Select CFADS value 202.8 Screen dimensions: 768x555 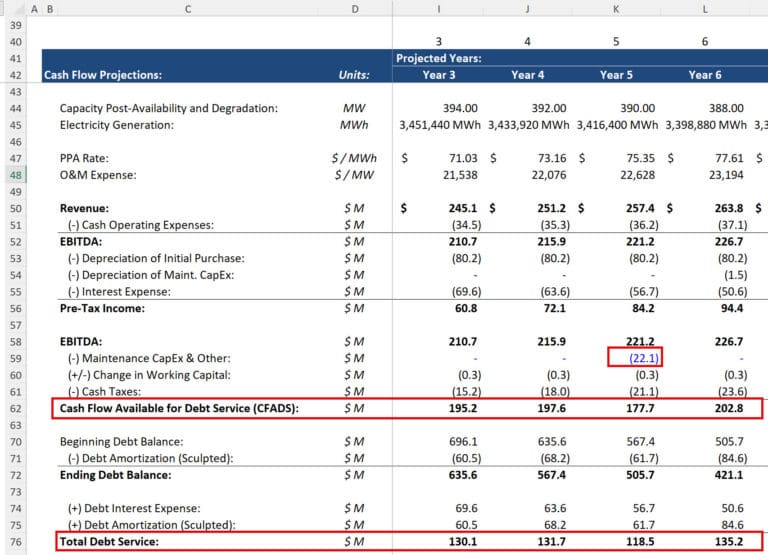click(x=729, y=408)
